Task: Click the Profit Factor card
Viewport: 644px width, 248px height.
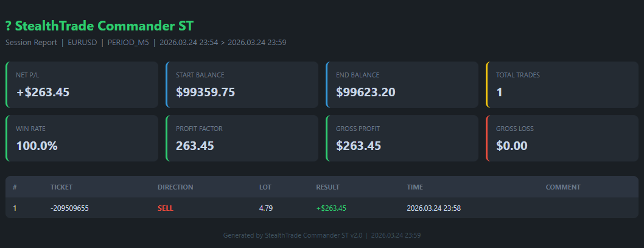Action: point(242,138)
